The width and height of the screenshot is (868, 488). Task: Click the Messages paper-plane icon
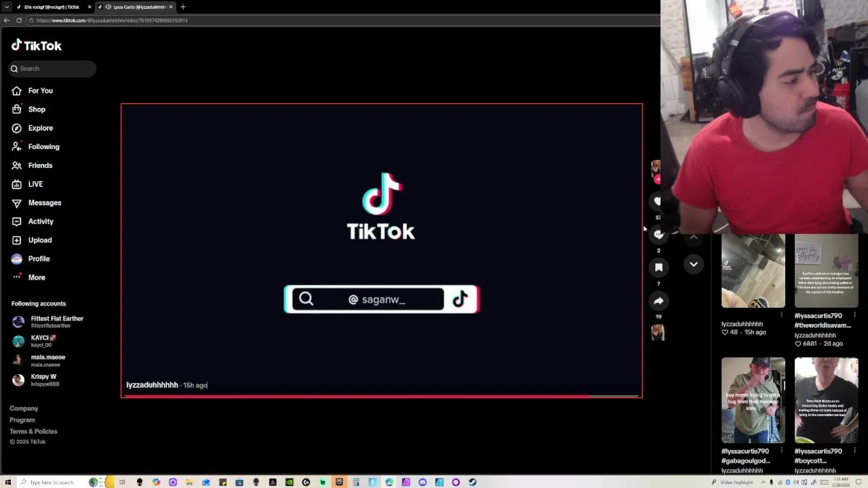pos(16,203)
